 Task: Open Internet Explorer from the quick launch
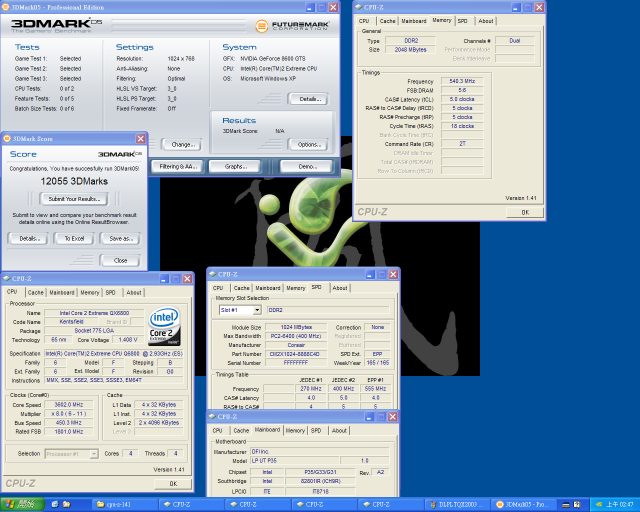click(x=55, y=505)
